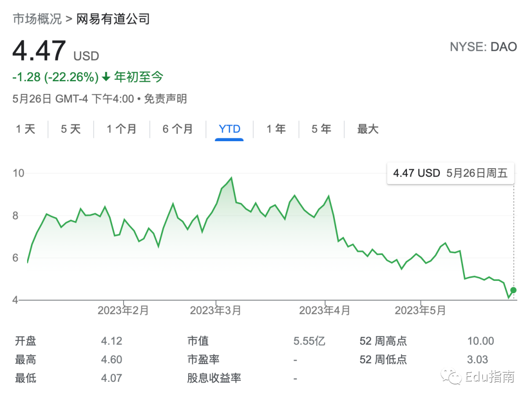
Task: Click the 网易有道公司 breadcrumb title
Action: (x=113, y=19)
